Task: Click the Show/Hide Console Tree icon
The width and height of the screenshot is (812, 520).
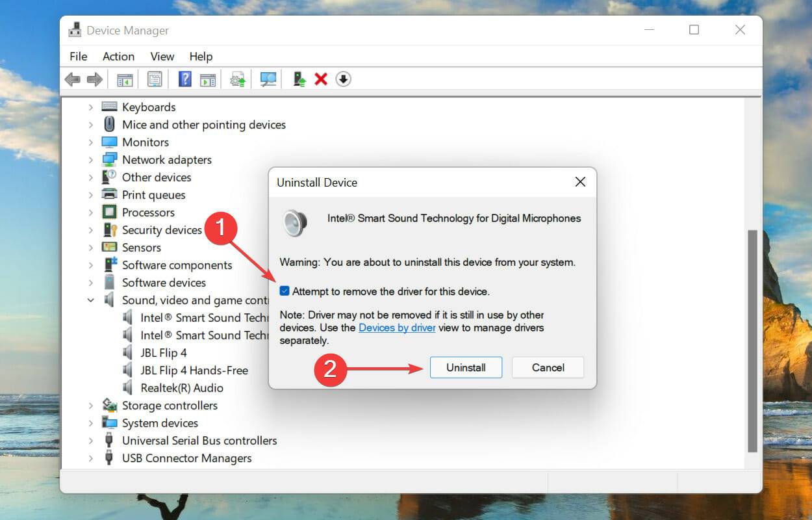Action: pos(124,79)
